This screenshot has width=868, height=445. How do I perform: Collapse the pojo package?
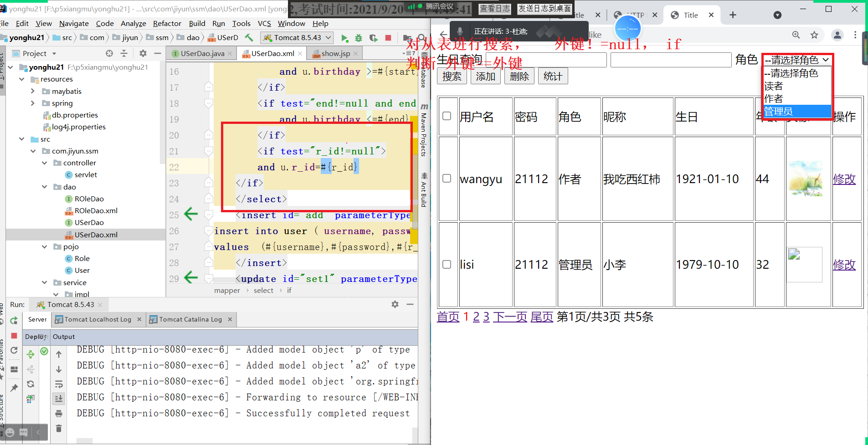point(44,246)
